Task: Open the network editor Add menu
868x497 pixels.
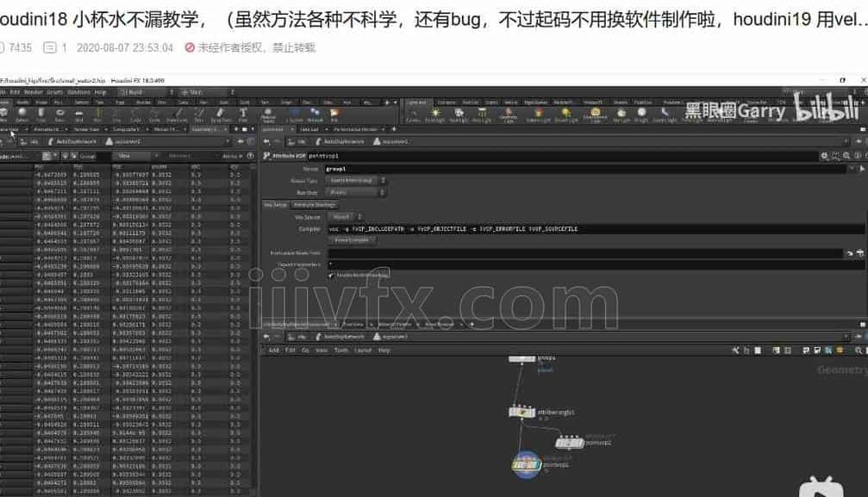Action: pyautogui.click(x=273, y=351)
